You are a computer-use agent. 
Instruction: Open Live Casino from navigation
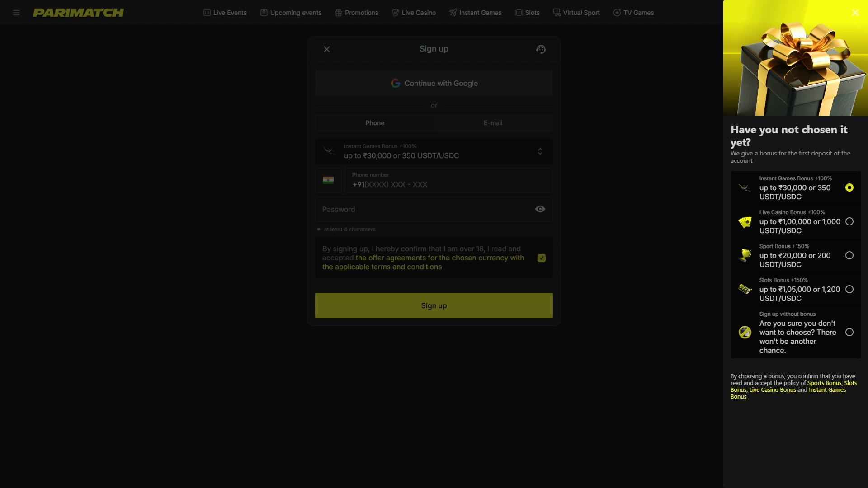pos(414,13)
